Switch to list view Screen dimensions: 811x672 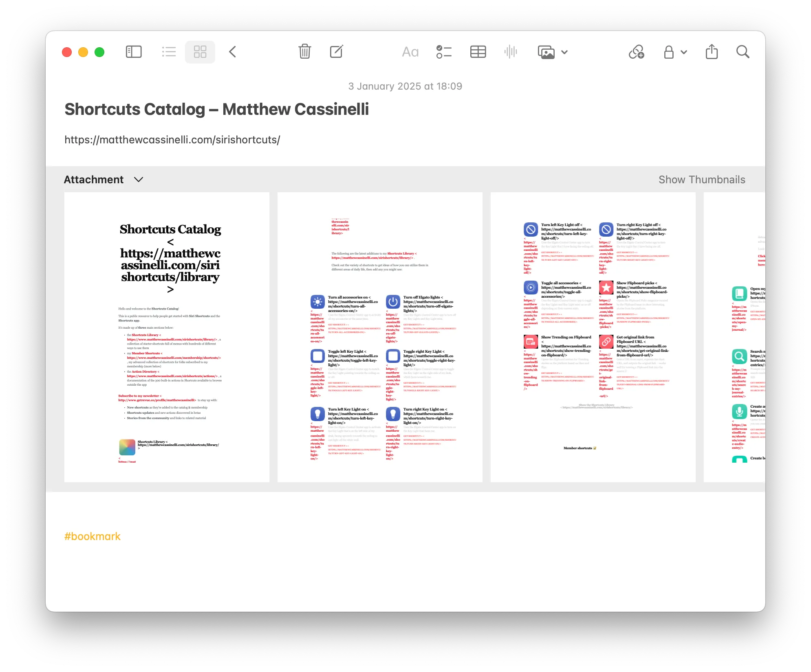pos(169,52)
